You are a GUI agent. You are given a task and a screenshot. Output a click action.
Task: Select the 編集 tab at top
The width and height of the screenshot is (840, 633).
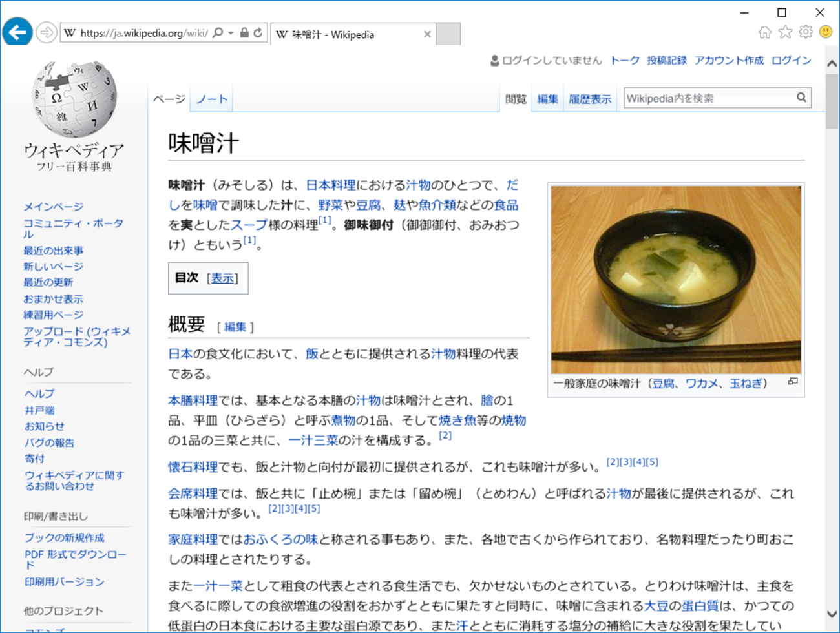547,99
